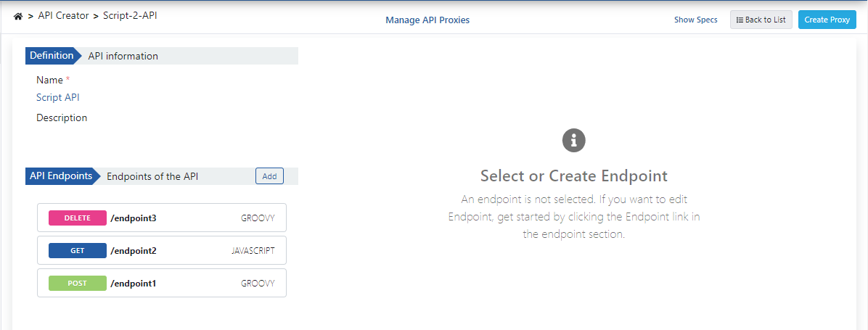The image size is (868, 330).
Task: Click the list icon in Back to List
Action: pos(740,20)
